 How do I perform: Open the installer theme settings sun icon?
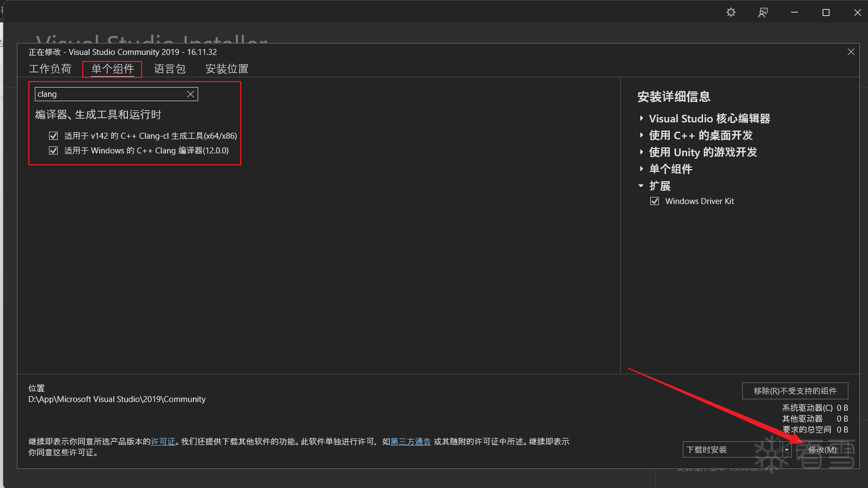[x=731, y=13]
